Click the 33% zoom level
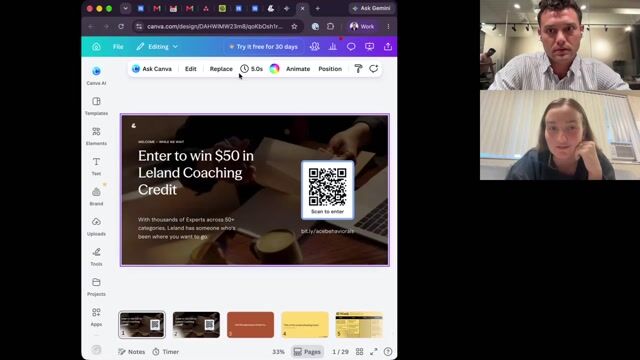 click(x=278, y=351)
